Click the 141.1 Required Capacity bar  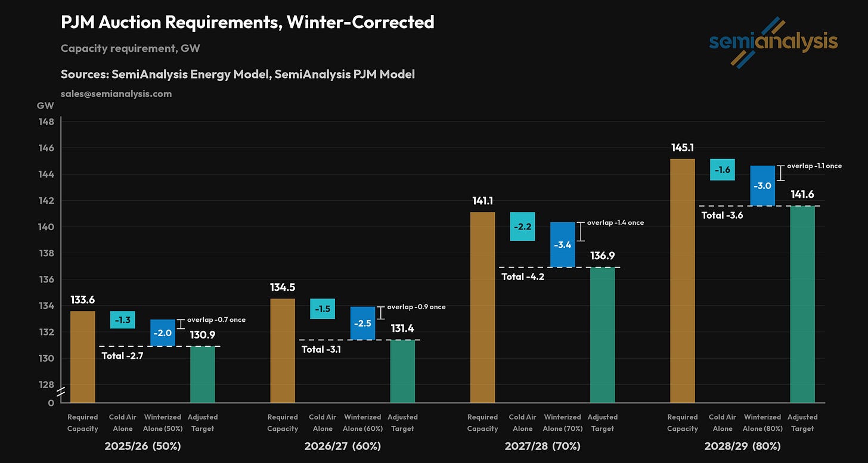coord(482,307)
